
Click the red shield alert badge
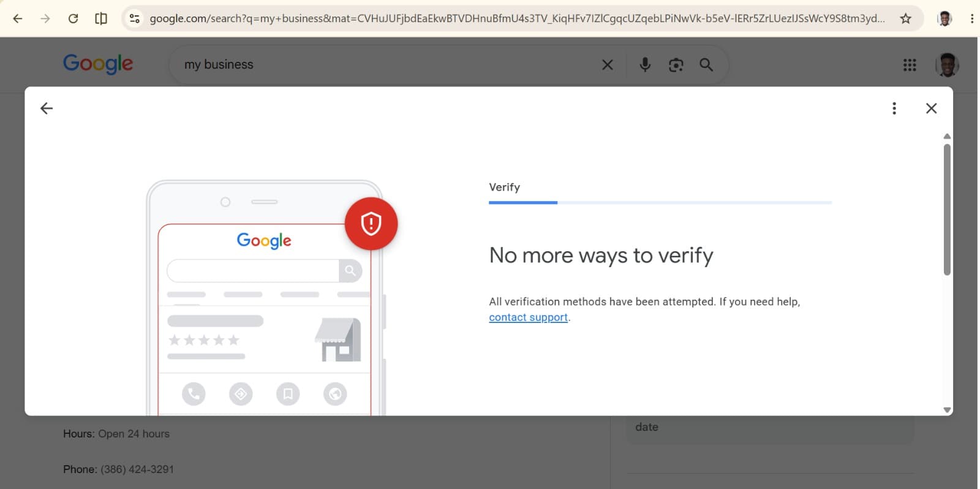coord(371,224)
